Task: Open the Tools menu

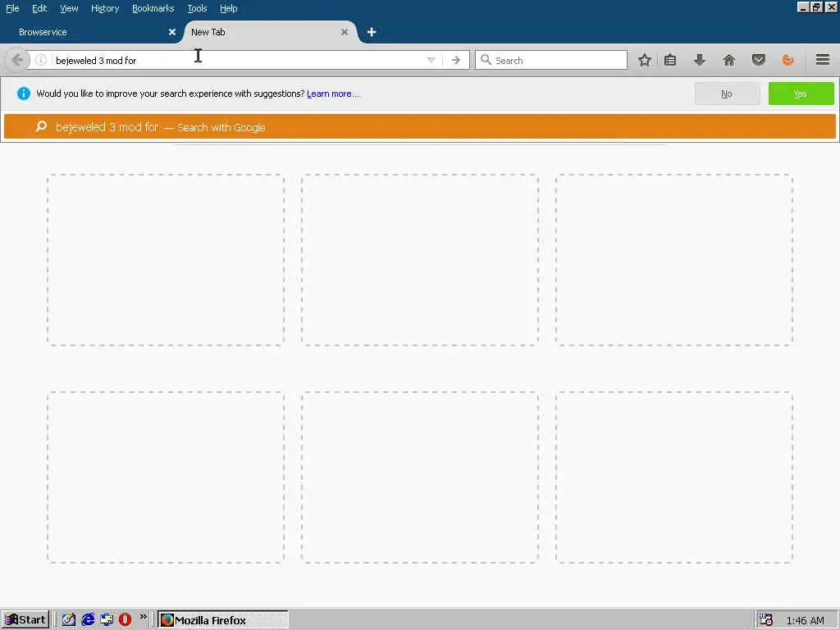Action: click(197, 8)
